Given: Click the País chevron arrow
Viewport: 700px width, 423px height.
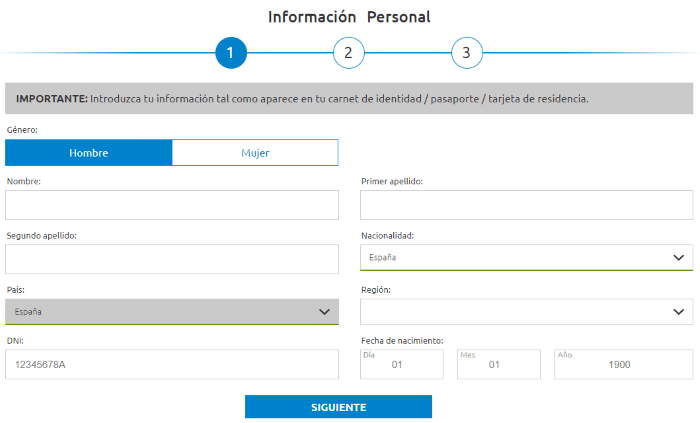Looking at the screenshot, I should [x=324, y=312].
